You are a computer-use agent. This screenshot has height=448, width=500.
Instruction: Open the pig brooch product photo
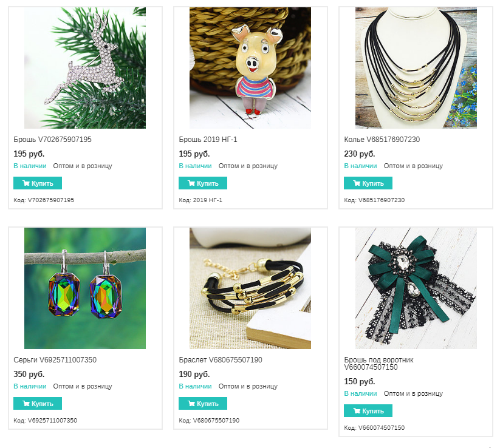coord(250,68)
